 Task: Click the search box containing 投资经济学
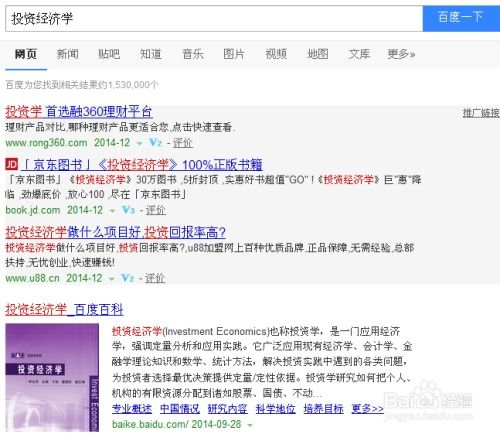[214, 19]
